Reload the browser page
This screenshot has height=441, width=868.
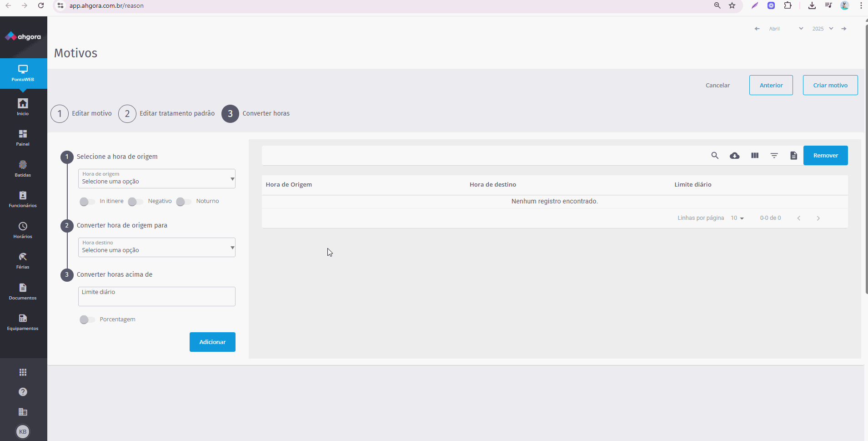41,5
